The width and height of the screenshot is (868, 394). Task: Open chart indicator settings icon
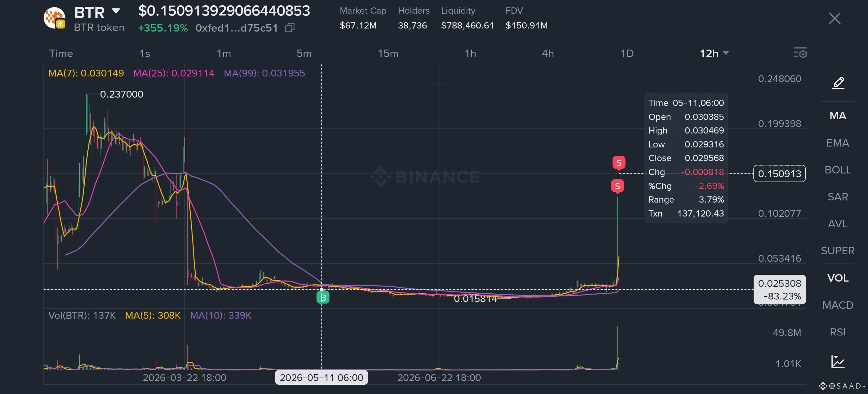click(x=800, y=53)
